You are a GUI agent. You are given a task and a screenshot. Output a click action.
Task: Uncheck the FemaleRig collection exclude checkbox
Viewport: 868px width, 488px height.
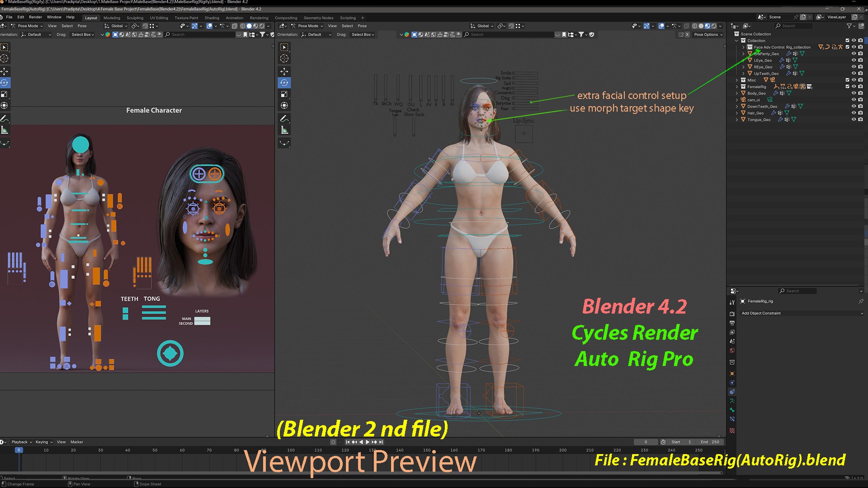[x=848, y=87]
